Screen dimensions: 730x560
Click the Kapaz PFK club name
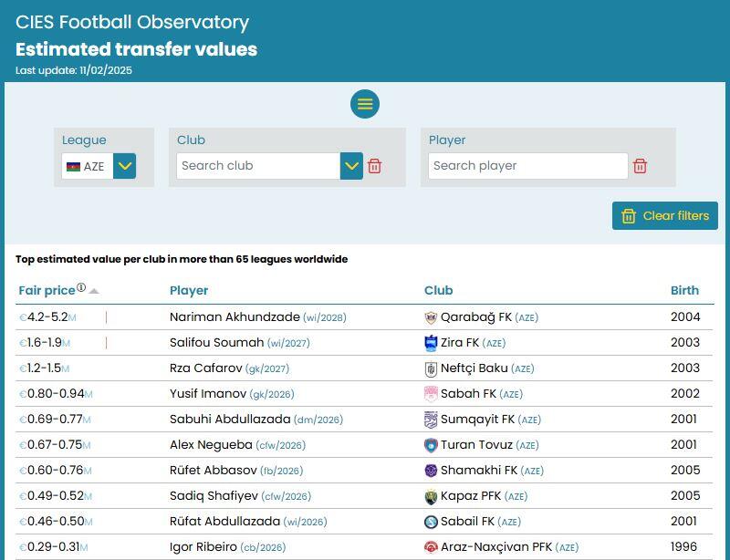pos(471,496)
